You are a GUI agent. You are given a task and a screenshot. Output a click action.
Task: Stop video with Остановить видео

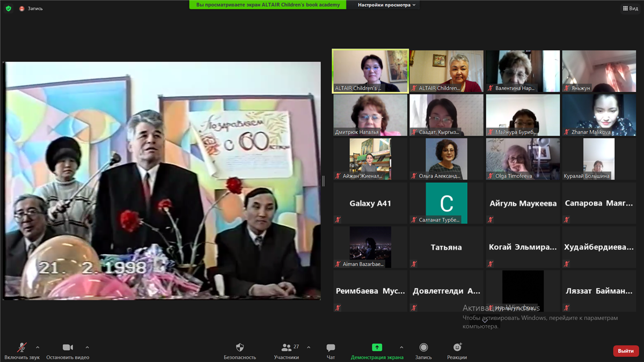pos(68,348)
